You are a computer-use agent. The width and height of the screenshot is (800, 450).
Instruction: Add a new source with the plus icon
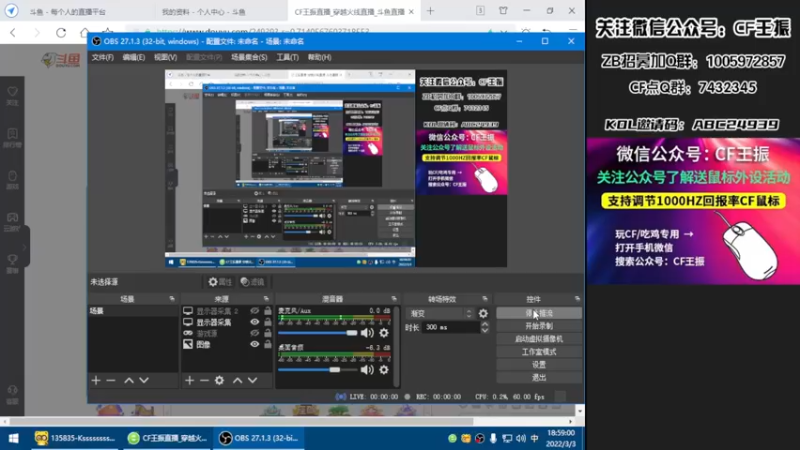(189, 380)
